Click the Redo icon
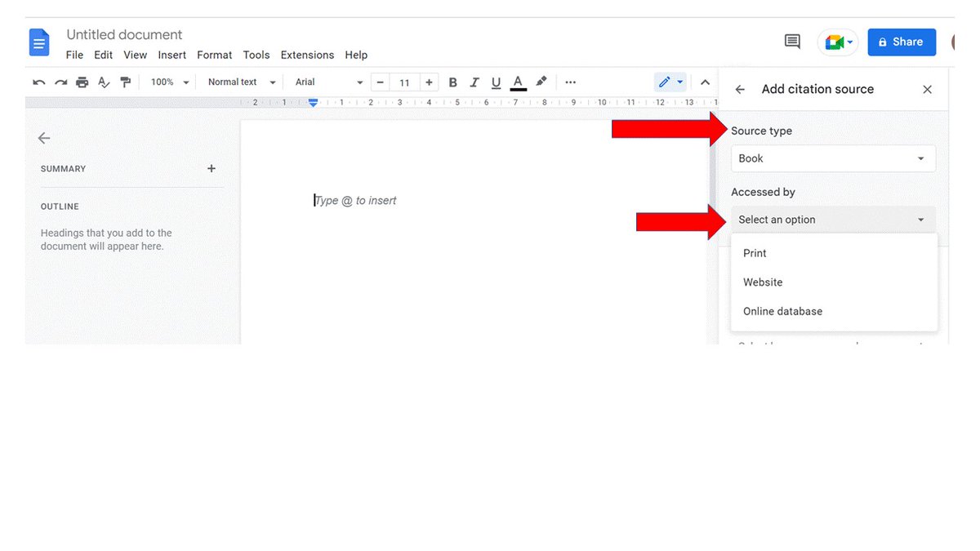 [60, 82]
